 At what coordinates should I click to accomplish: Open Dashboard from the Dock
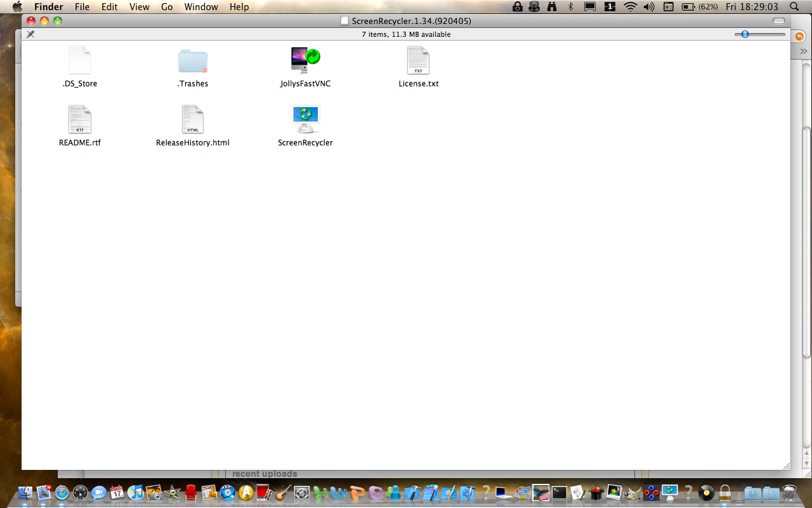tap(80, 492)
